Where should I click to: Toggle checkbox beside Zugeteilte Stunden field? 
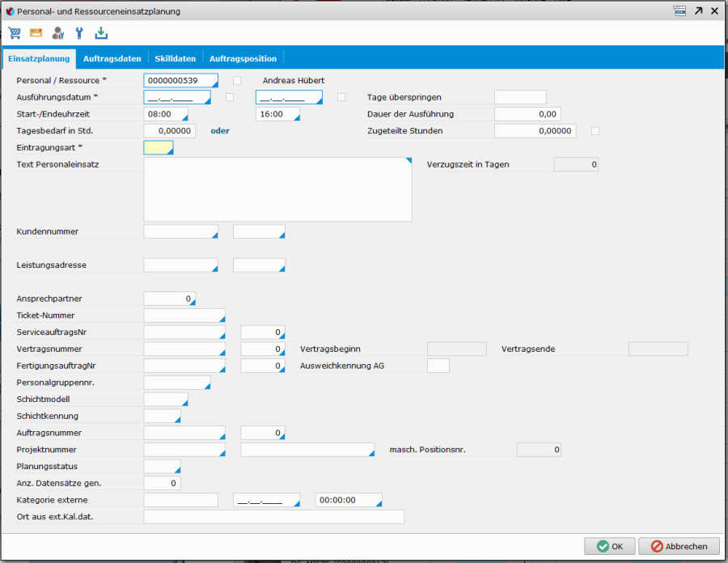pyautogui.click(x=595, y=130)
